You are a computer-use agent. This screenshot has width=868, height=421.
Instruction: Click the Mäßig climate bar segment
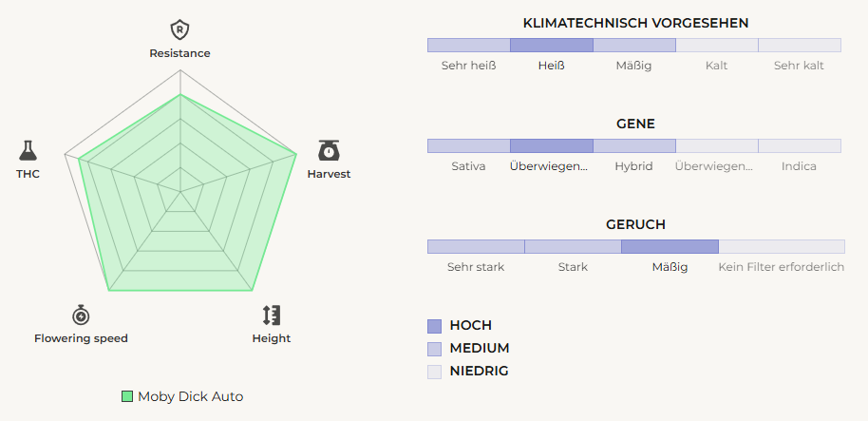(634, 45)
